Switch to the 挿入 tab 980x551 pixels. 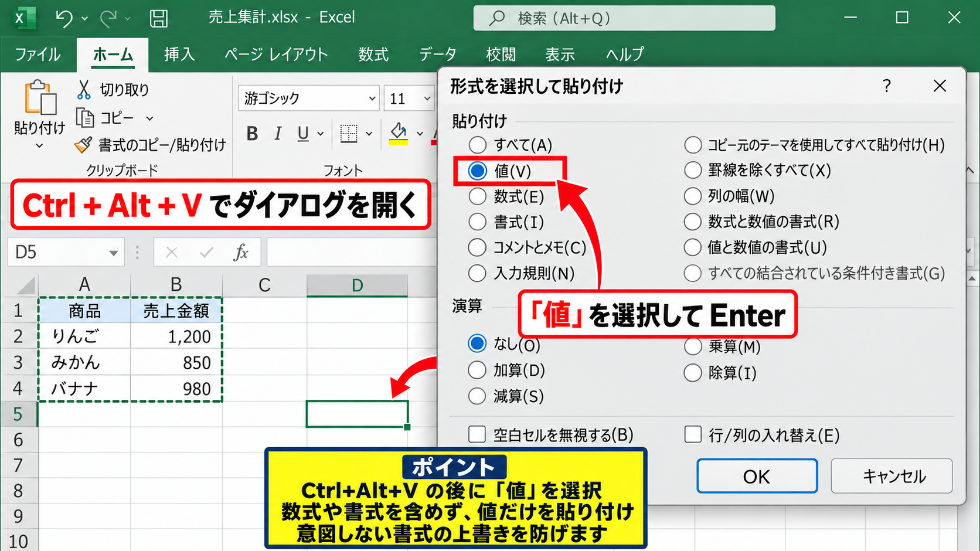click(179, 55)
